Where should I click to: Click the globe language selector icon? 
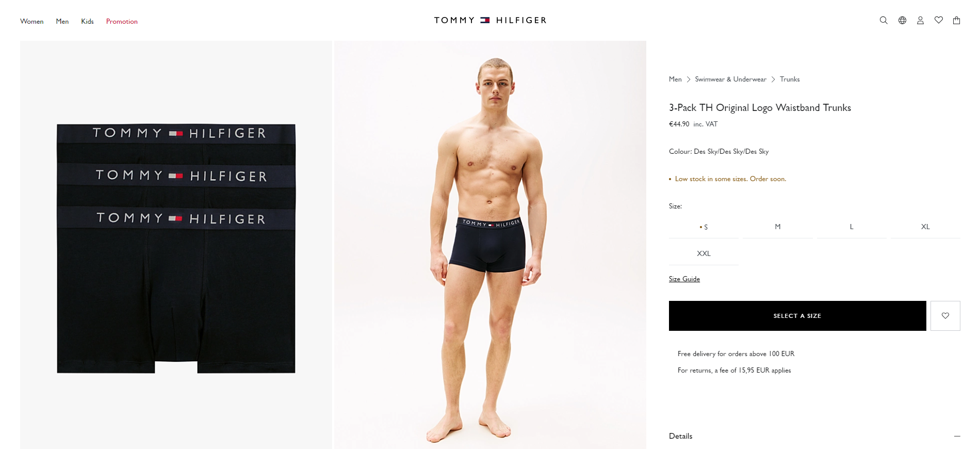[x=902, y=21]
